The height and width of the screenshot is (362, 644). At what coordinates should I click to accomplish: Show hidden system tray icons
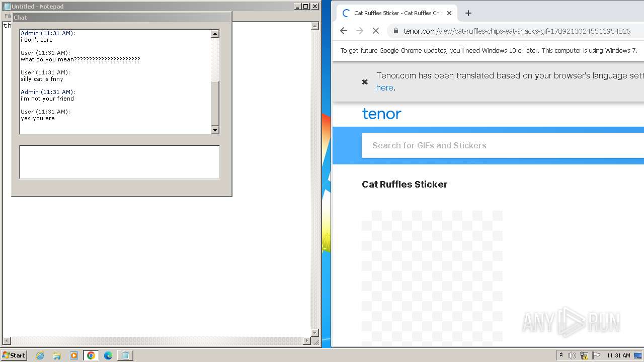point(561,355)
